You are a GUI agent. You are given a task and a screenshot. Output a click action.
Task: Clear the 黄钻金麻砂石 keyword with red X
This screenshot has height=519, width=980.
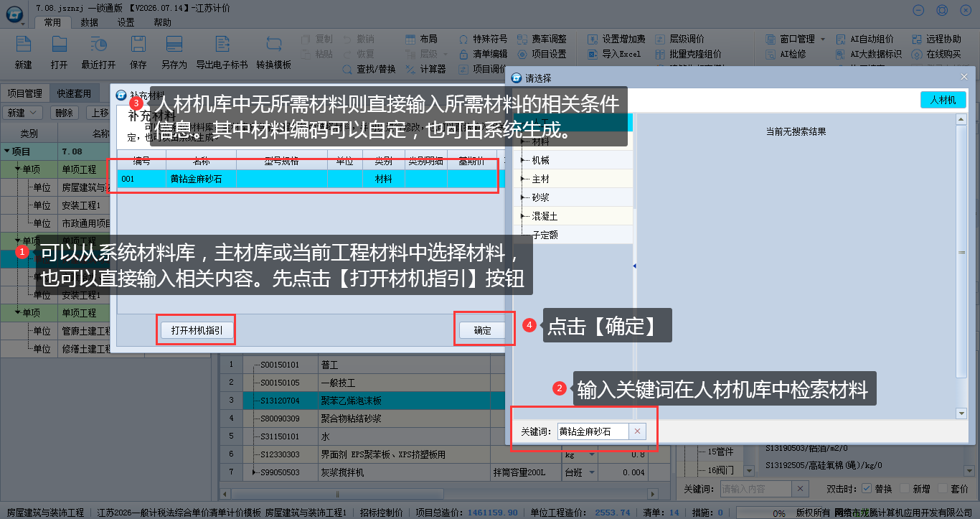636,431
